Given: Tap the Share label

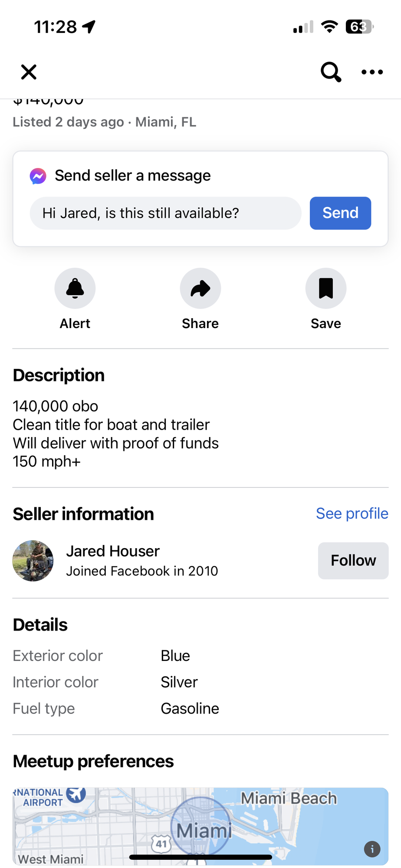Looking at the screenshot, I should click(200, 323).
